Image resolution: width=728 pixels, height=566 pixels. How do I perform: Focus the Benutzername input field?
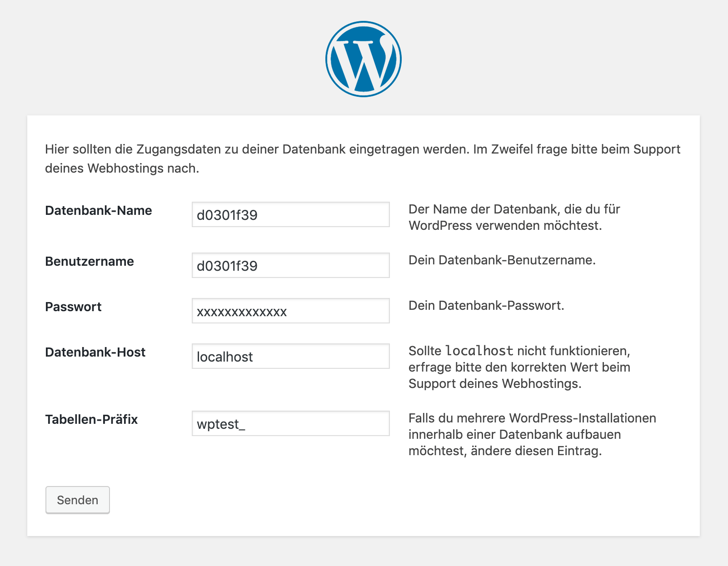(x=291, y=265)
